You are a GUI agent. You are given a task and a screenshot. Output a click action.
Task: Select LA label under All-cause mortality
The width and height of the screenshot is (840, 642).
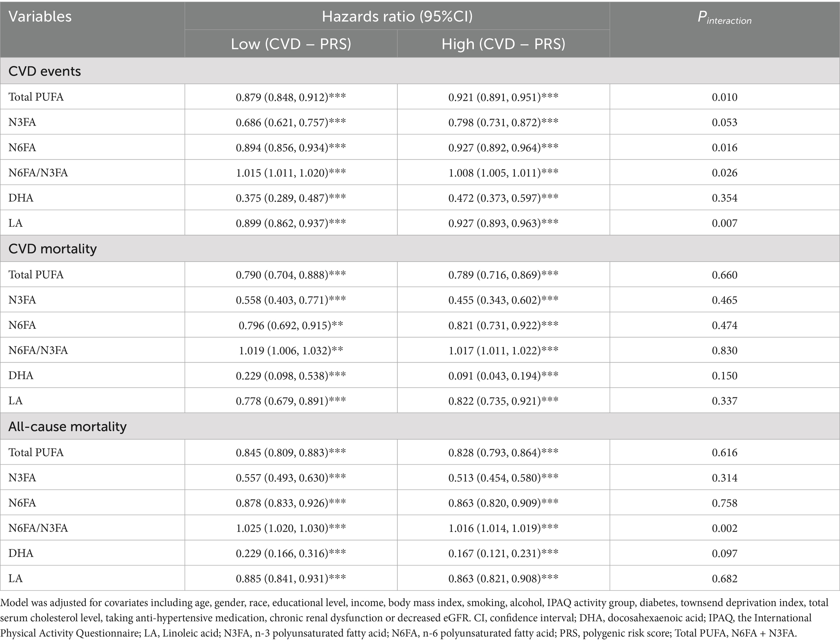[x=15, y=578]
